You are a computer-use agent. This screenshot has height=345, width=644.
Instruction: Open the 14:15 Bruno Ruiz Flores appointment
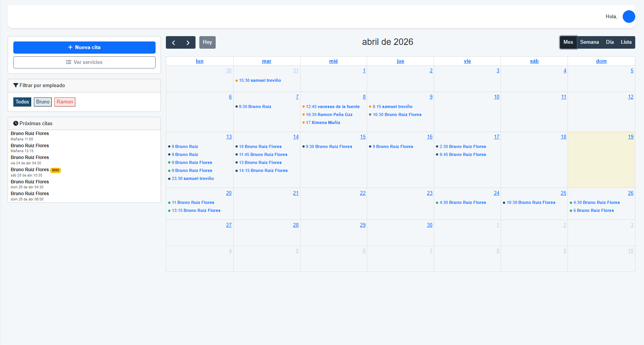coord(263,171)
